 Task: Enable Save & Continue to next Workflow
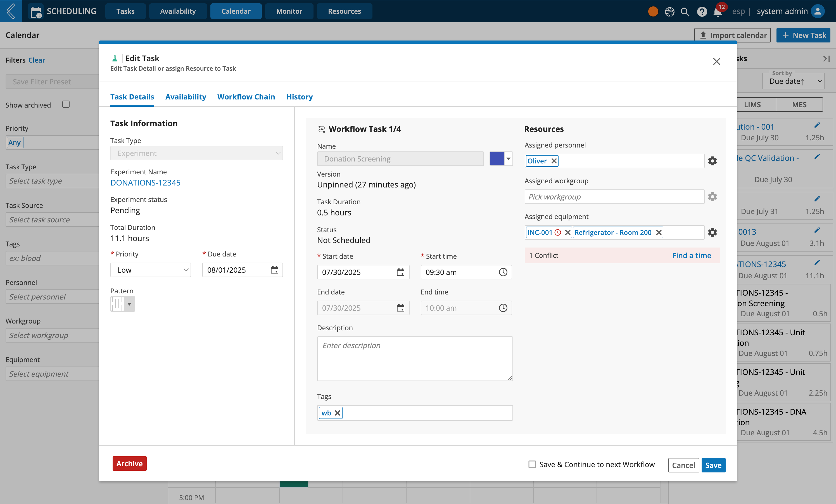point(532,464)
